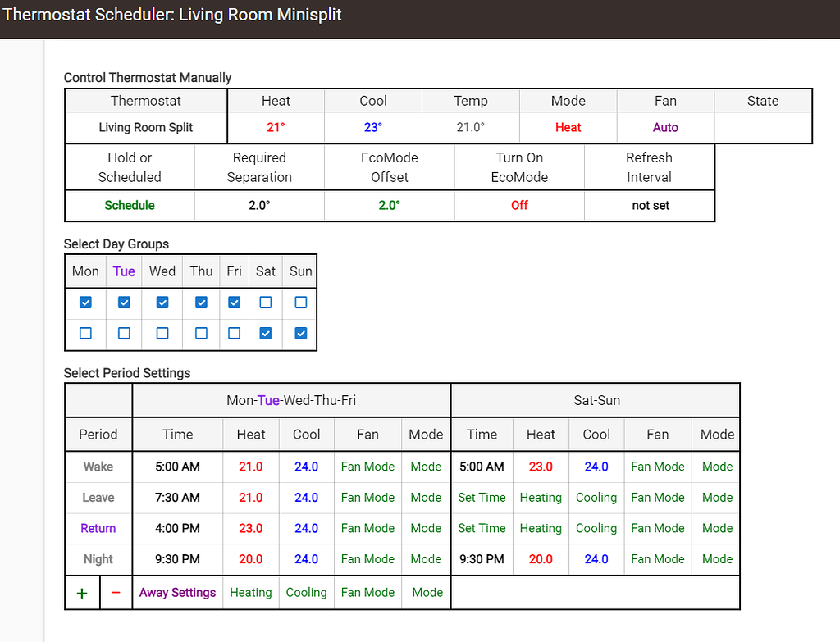The height and width of the screenshot is (642, 840).
Task: Click Fan Mode for the weekday Night period
Action: [x=367, y=559]
